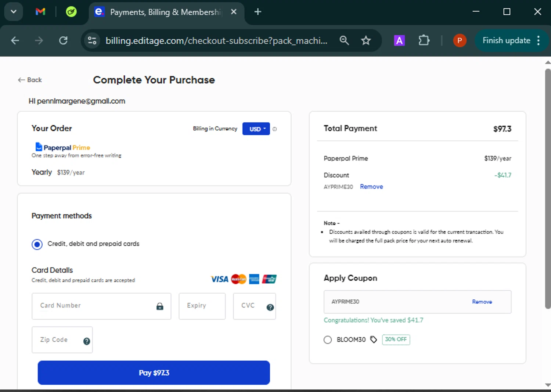Click Finish update button
This screenshot has height=392, width=551.
click(506, 40)
